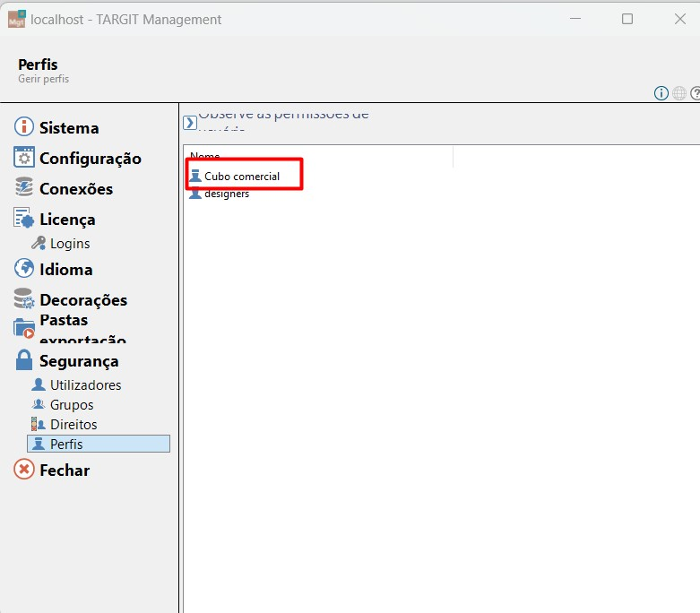Expand the blue chevron help panel

pyautogui.click(x=190, y=123)
